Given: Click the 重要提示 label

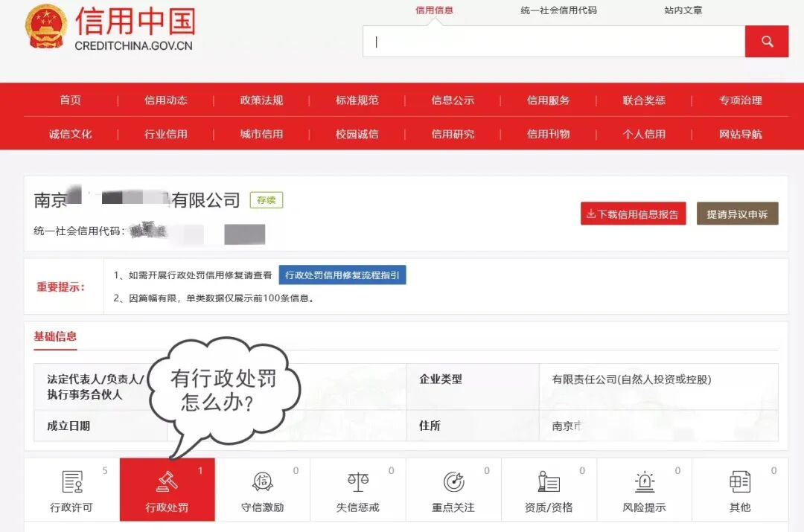Looking at the screenshot, I should [x=60, y=287].
